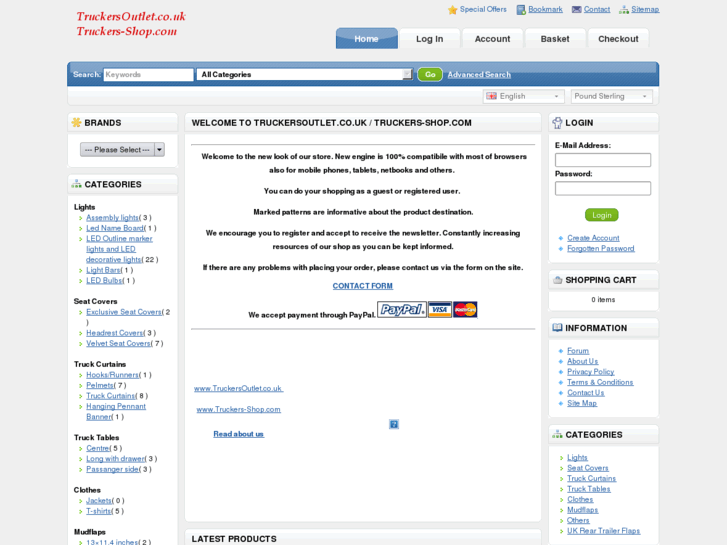Open the Terms & Conditions link
727x545 pixels.
(600, 382)
